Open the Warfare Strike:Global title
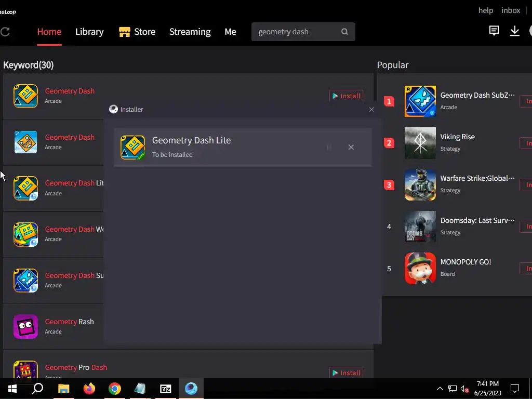The width and height of the screenshot is (532, 399). click(x=477, y=179)
